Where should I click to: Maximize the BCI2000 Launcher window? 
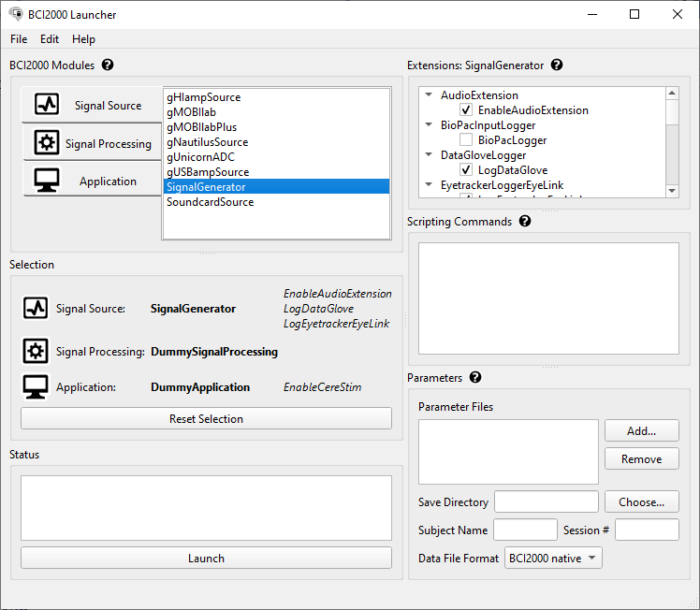pos(634,14)
